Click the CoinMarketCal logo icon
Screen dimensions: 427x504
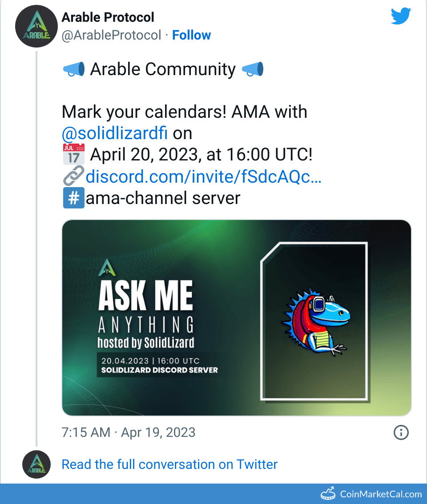click(x=328, y=493)
